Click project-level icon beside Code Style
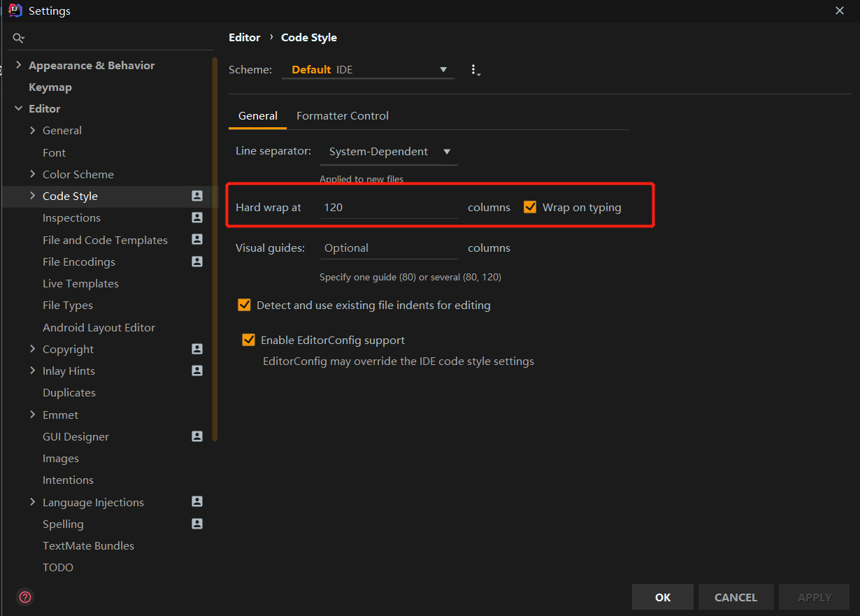The width and height of the screenshot is (860, 616). 197,196
